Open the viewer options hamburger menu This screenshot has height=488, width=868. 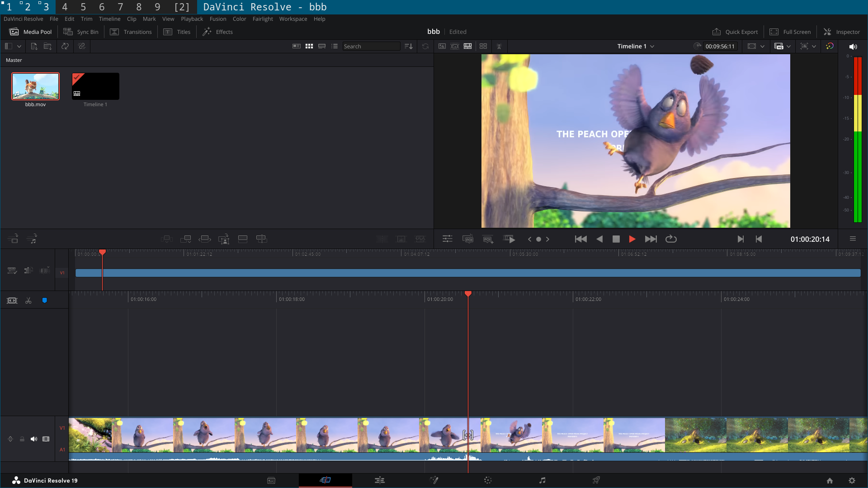point(853,239)
